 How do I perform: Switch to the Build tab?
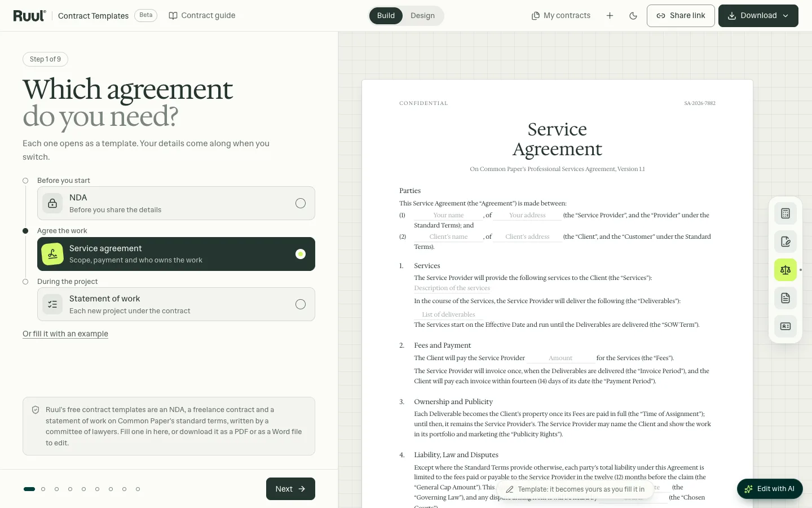point(386,16)
